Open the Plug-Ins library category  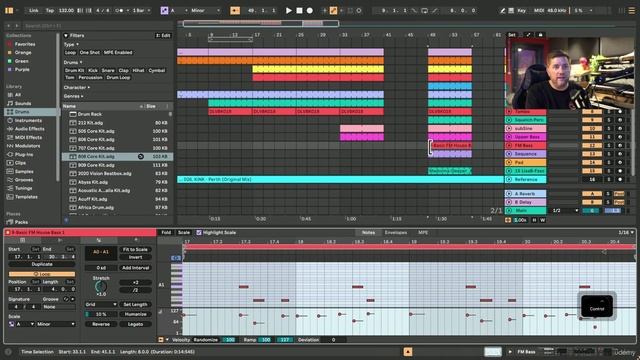24,155
